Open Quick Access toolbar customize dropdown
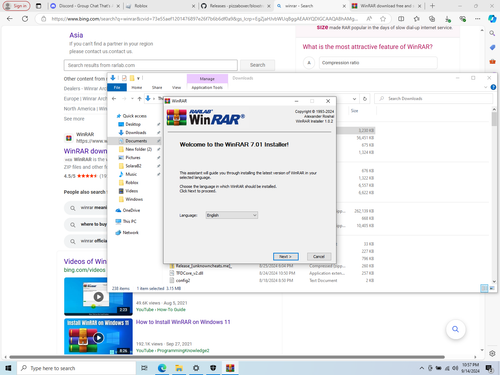Screen dimensions: 500x375 tap(138, 78)
